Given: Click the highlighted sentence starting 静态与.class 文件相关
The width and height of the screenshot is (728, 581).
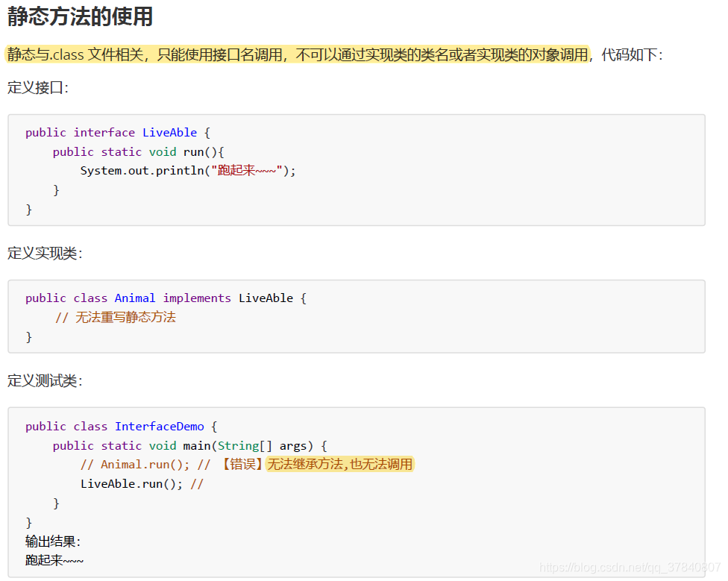Looking at the screenshot, I should click(297, 54).
